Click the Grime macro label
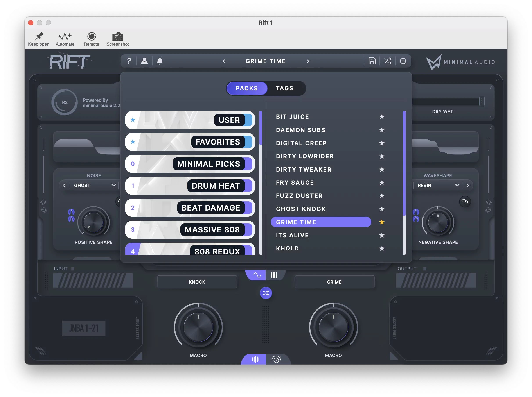The width and height of the screenshot is (532, 397). [x=334, y=282]
